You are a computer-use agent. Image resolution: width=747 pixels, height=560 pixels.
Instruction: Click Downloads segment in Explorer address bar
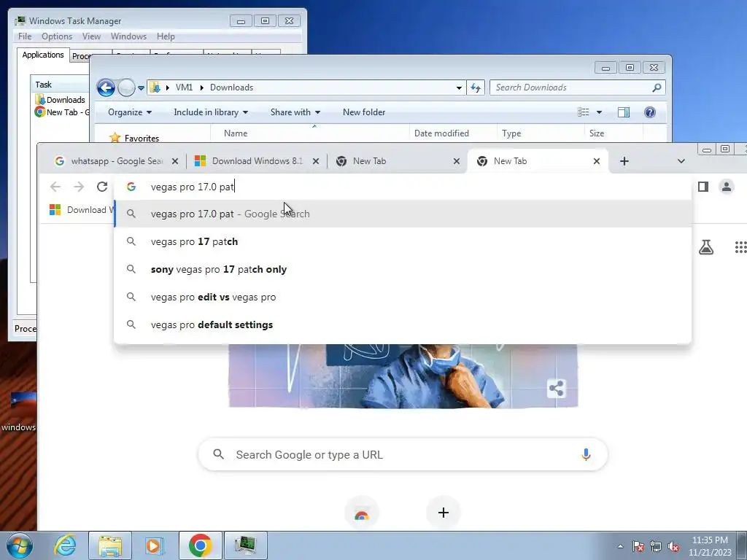click(231, 87)
